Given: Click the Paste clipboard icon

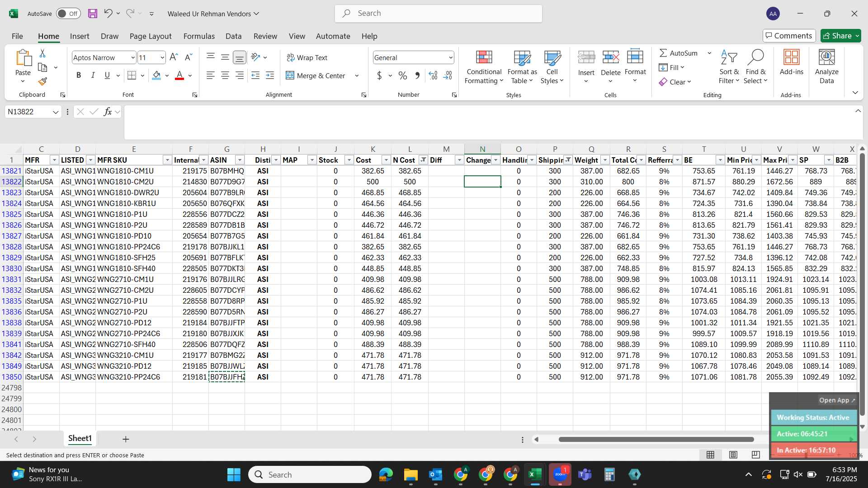Looking at the screenshot, I should click(23, 59).
